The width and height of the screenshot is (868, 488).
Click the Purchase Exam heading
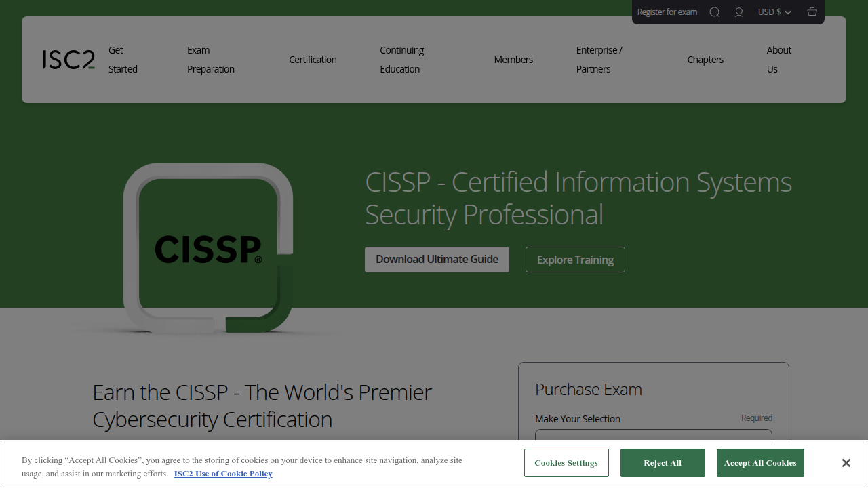(x=589, y=390)
